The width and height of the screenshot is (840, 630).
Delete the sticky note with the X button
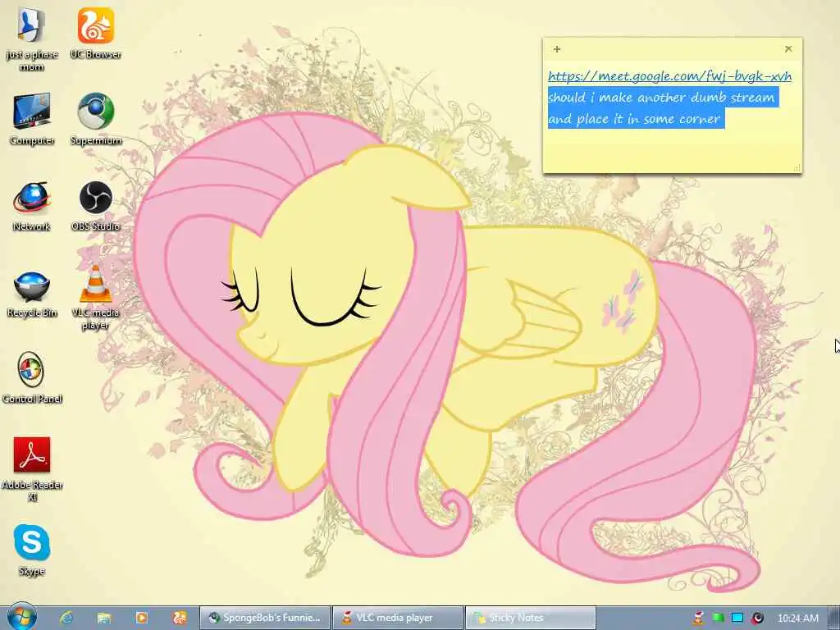click(788, 48)
